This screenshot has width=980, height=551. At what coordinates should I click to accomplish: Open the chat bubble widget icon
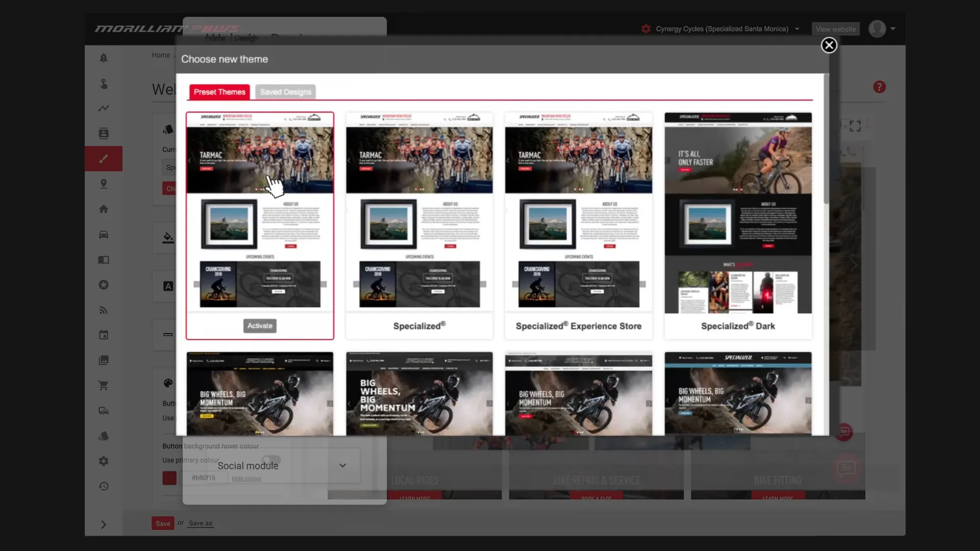point(846,468)
